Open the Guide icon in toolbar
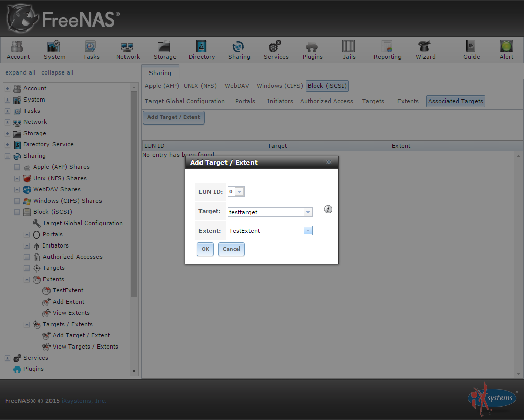 point(471,50)
